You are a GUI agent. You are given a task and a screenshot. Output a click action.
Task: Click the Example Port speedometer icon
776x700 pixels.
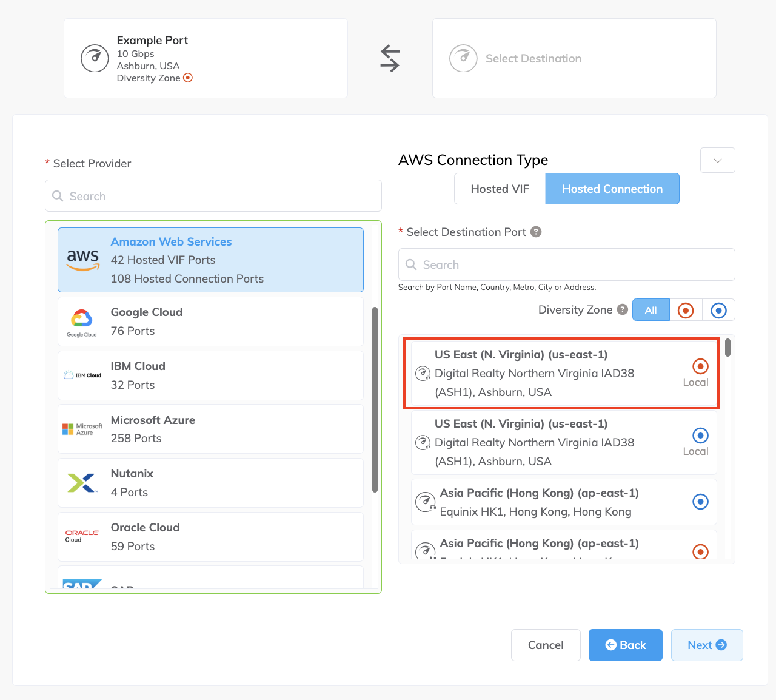(95, 58)
